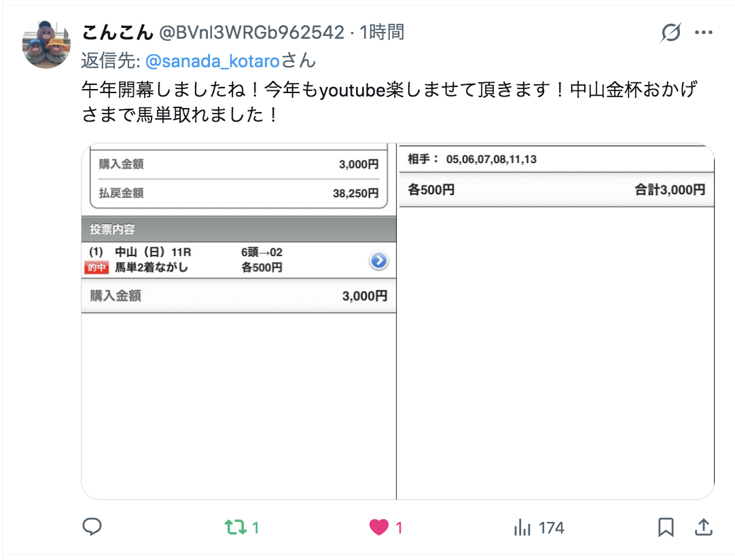The image size is (735, 560).
Task: Open view analytics bar chart icon
Action: (522, 527)
